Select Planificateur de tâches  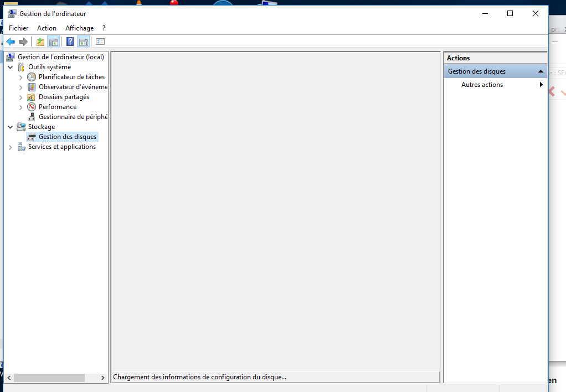tap(72, 77)
